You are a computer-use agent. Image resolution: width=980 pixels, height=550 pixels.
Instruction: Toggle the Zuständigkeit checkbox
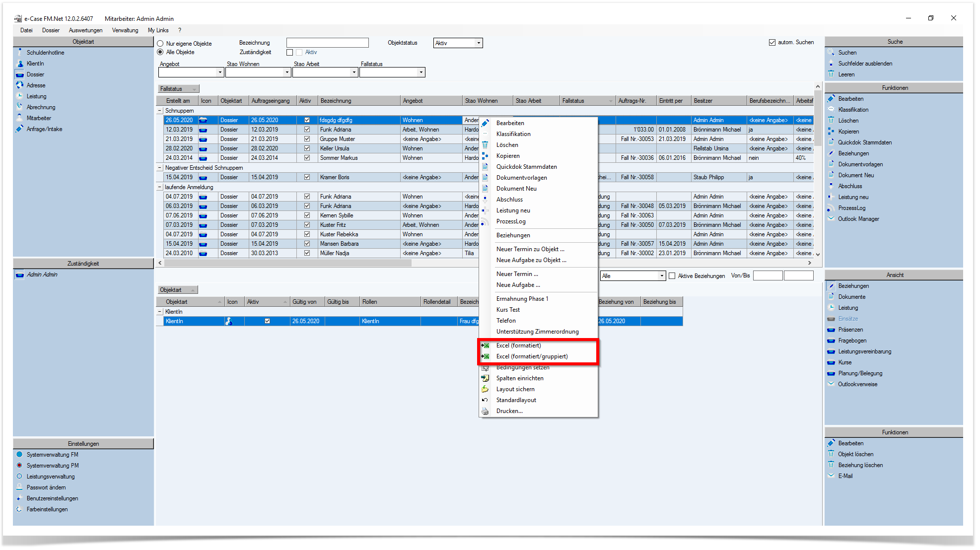[x=289, y=52]
